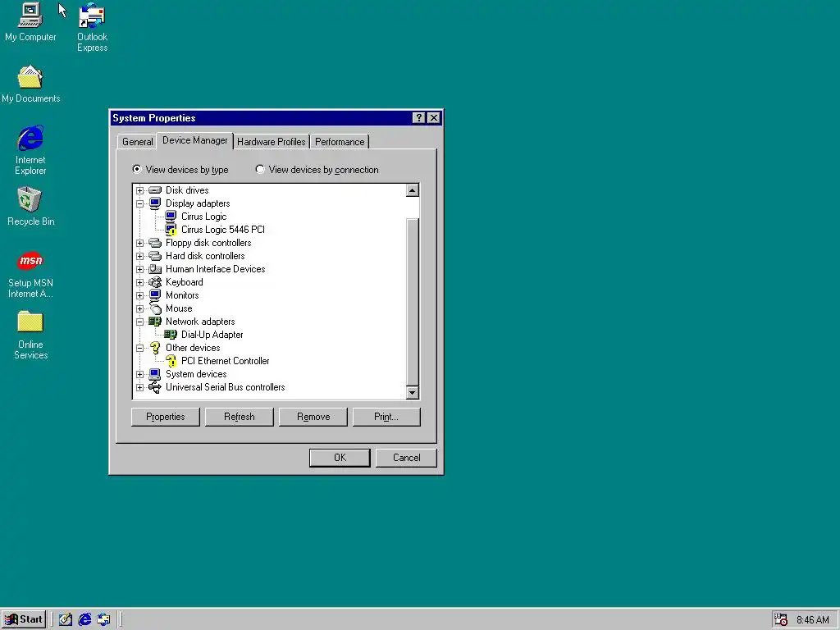Click the PCI Ethernet Controller warning icon
Viewport: 840px width, 630px height.
tap(171, 361)
